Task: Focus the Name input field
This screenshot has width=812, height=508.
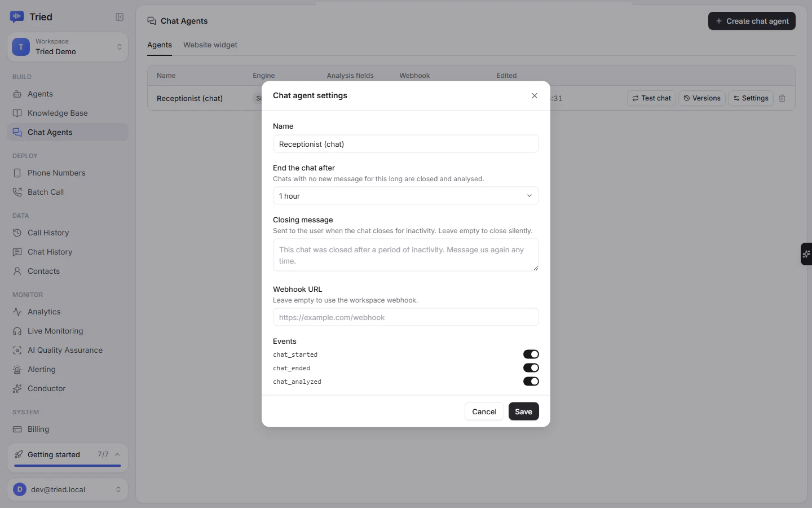Action: [406, 144]
